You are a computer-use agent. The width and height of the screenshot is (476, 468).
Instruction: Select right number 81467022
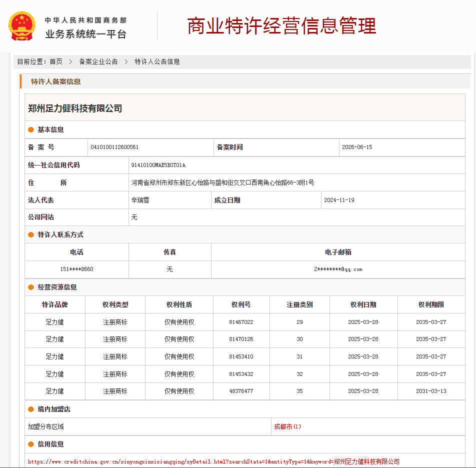[241, 322]
